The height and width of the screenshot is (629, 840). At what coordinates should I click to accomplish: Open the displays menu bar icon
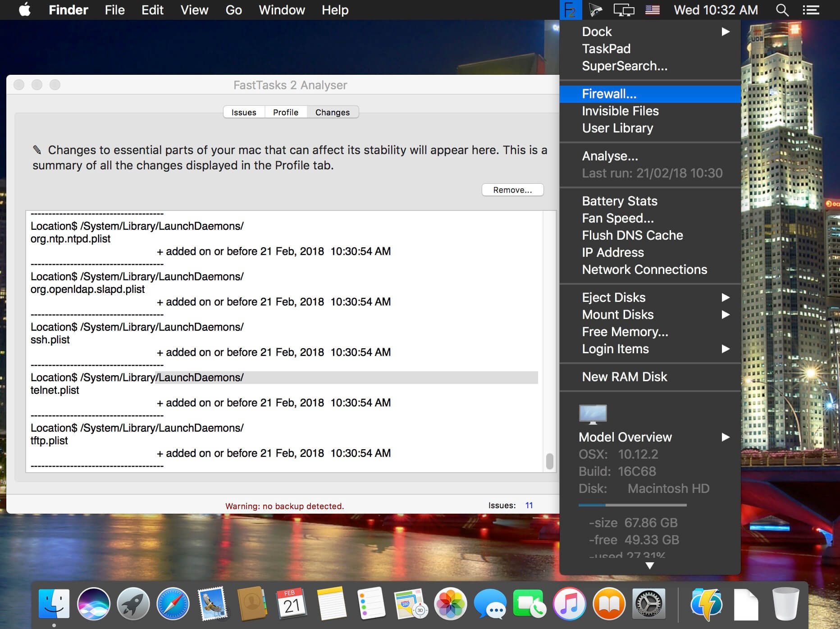click(x=624, y=10)
